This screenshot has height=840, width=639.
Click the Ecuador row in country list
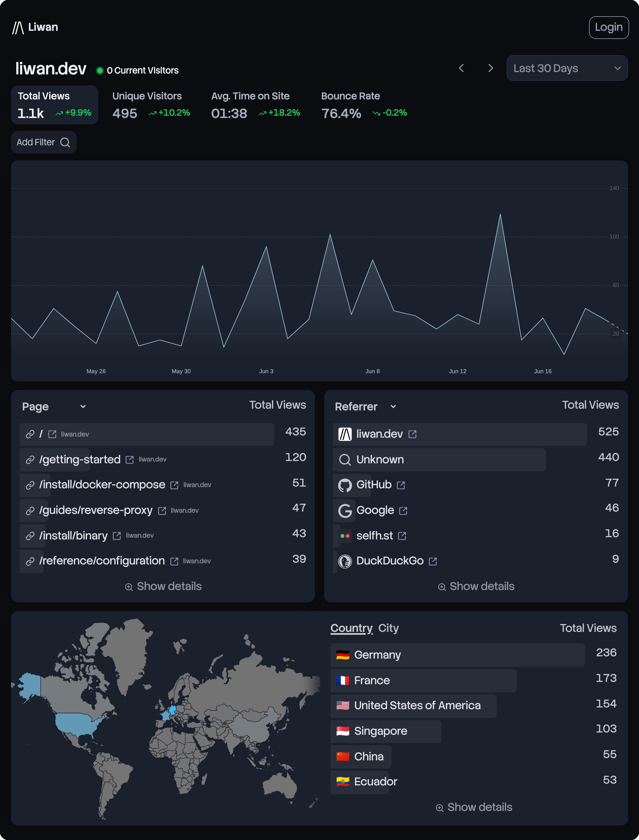tap(473, 782)
